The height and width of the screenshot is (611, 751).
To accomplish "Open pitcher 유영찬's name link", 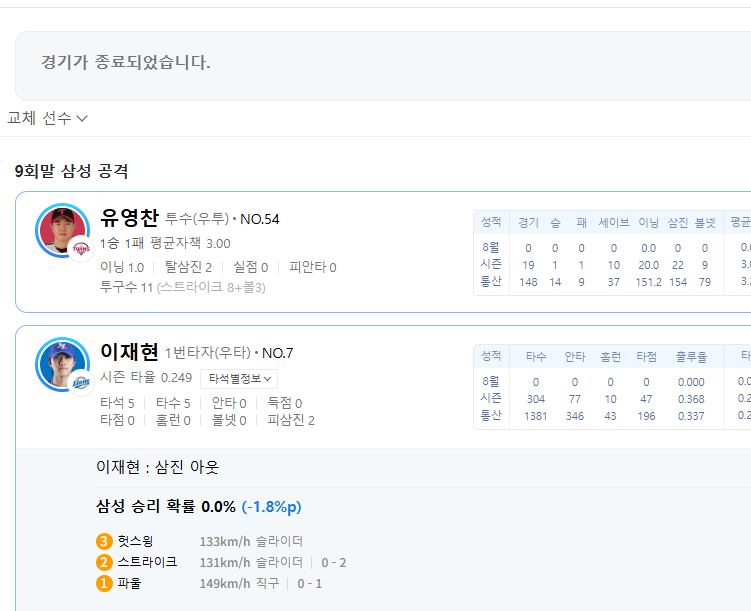I will tap(129, 218).
